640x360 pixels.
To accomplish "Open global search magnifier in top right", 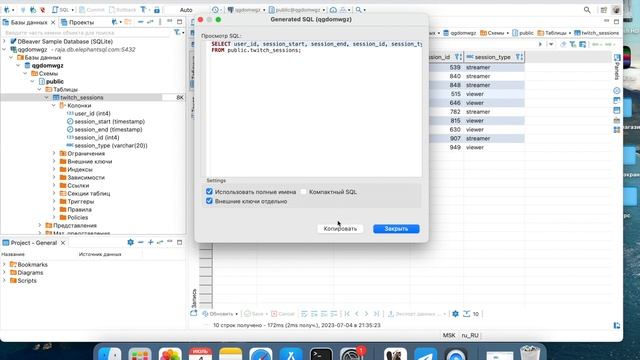I will (x=587, y=10).
